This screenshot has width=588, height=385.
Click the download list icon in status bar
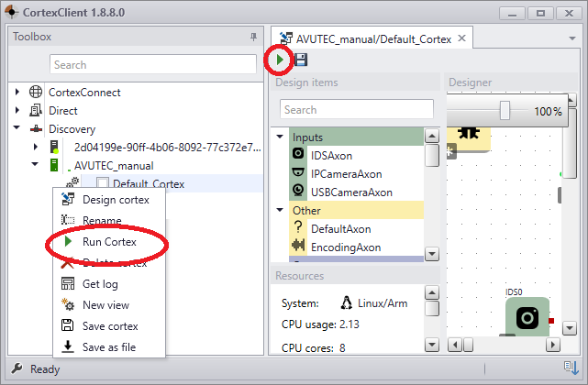point(571,368)
